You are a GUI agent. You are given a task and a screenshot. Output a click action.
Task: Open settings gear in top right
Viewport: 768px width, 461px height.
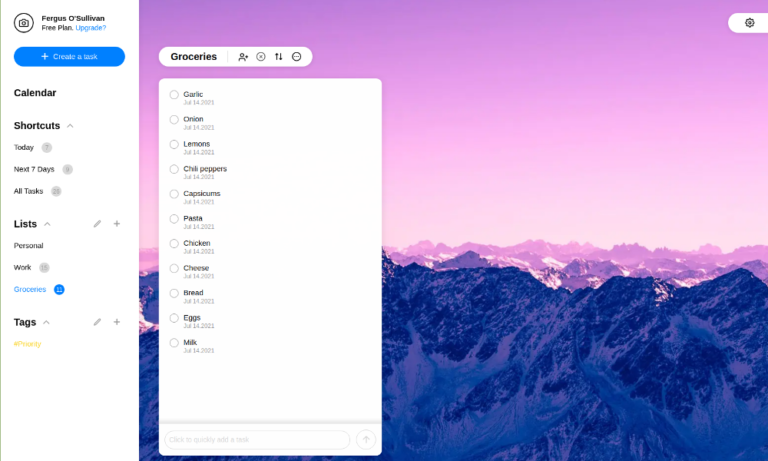tap(749, 23)
